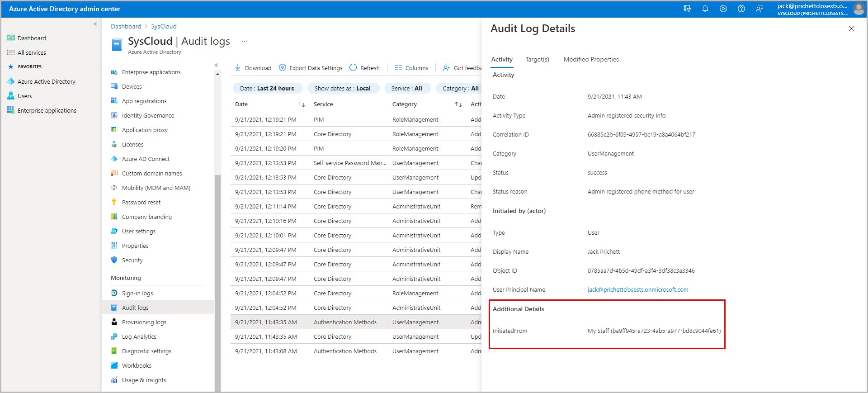Select the 12:11:14 PM AdministrativeUnit row
The height and width of the screenshot is (393, 868).
356,206
